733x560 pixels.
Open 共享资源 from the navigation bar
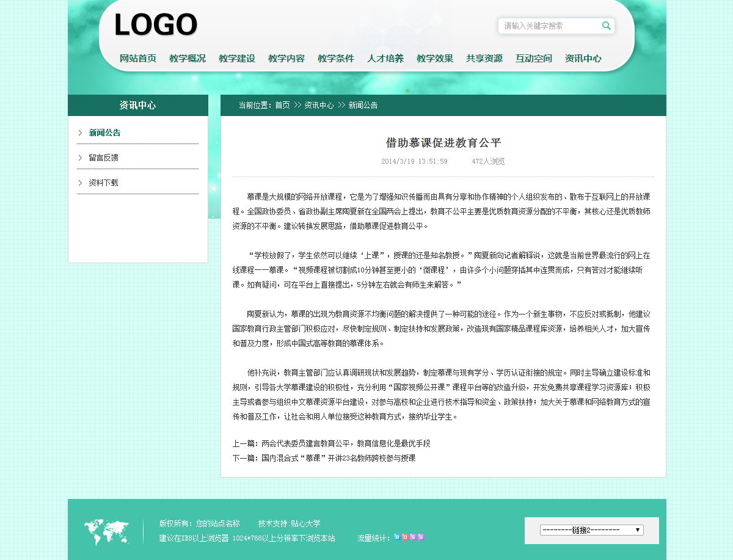point(484,59)
